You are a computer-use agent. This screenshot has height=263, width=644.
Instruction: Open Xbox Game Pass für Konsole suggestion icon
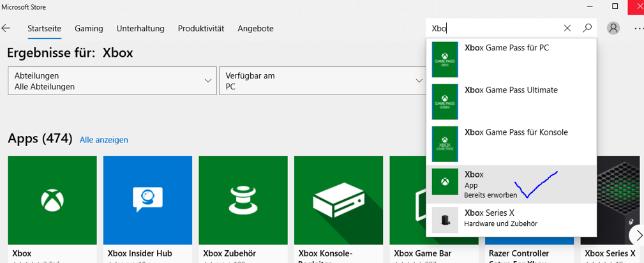tap(445, 144)
